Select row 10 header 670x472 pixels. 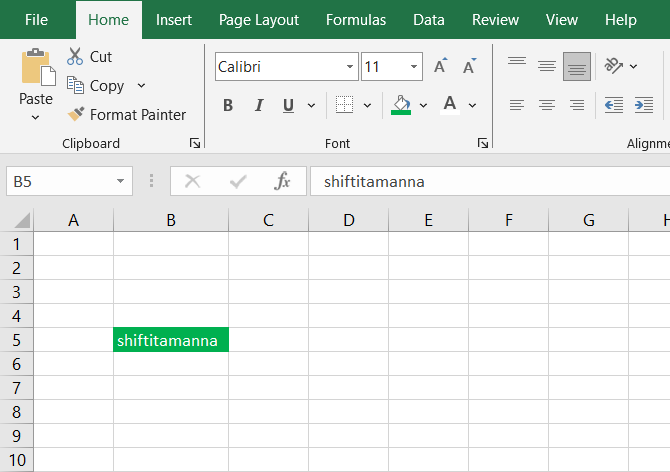16,460
